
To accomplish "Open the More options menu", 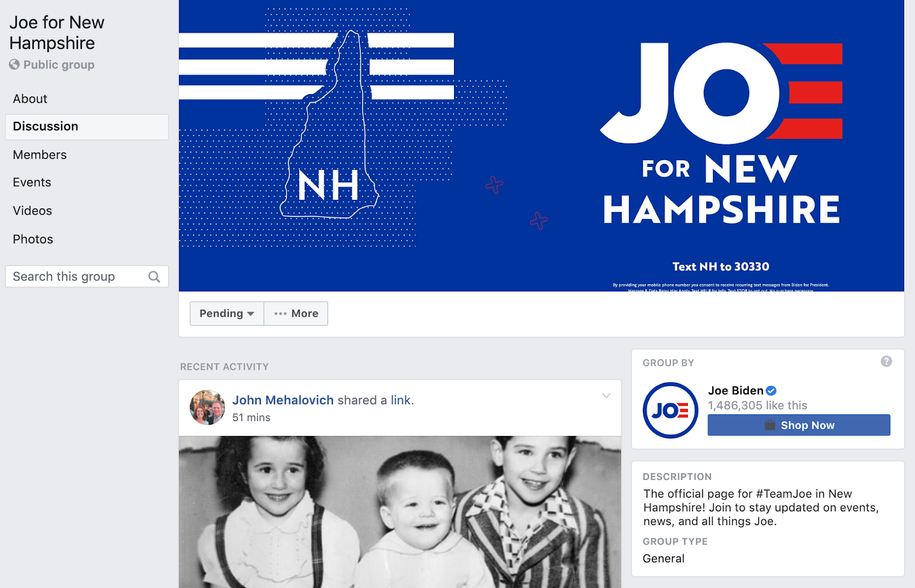I will (296, 314).
